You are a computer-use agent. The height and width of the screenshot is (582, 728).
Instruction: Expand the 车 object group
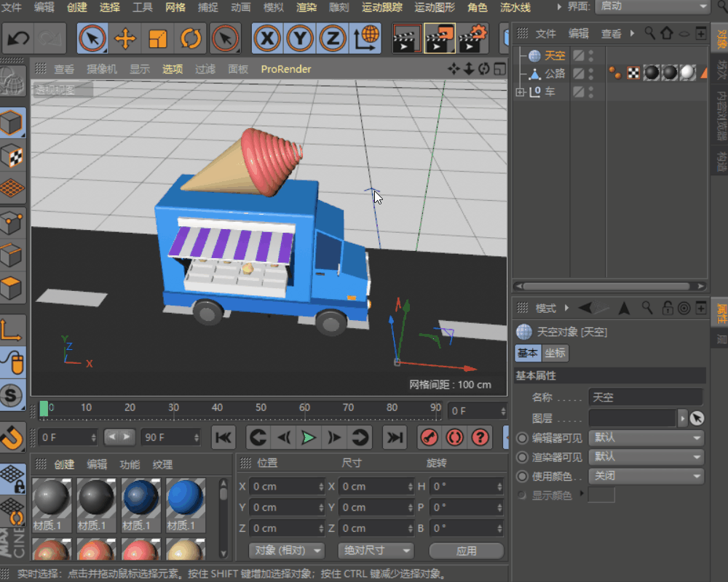tap(520, 92)
